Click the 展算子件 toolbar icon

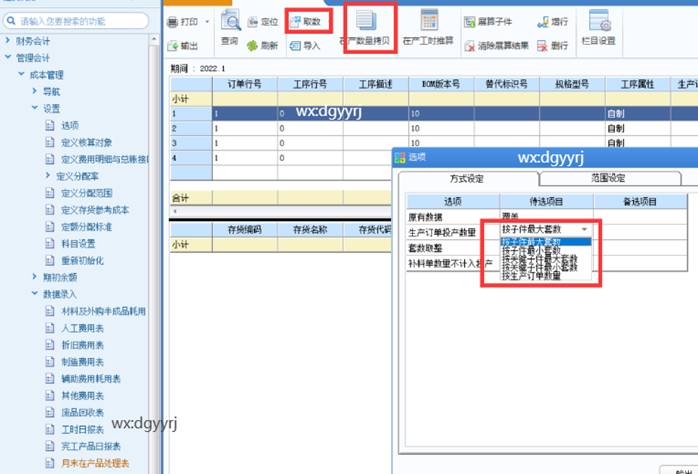(x=470, y=22)
